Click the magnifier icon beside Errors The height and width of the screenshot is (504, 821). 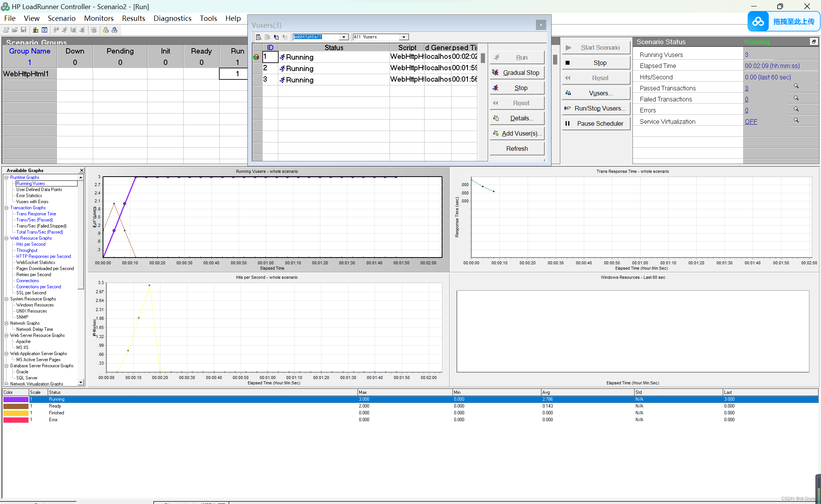(x=796, y=109)
